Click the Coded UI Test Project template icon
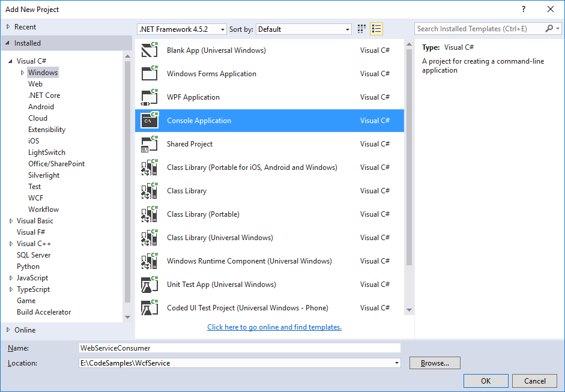 [x=150, y=308]
